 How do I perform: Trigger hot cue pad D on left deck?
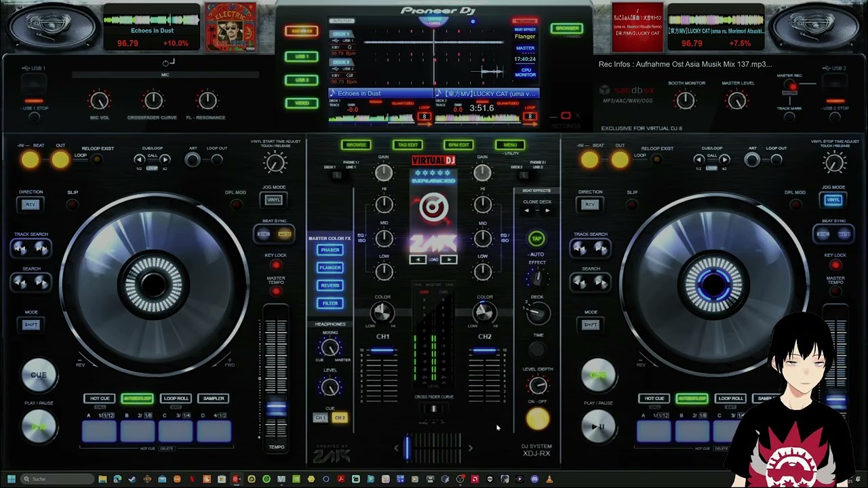(x=214, y=431)
